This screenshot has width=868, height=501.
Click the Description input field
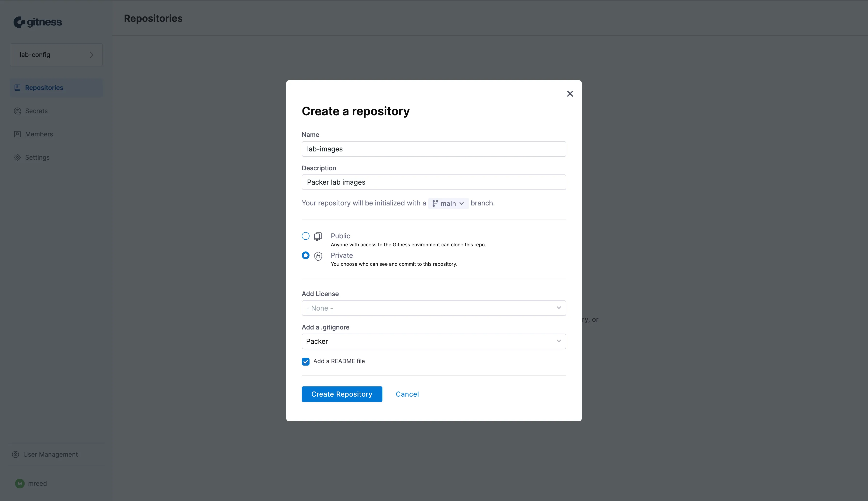[434, 182]
